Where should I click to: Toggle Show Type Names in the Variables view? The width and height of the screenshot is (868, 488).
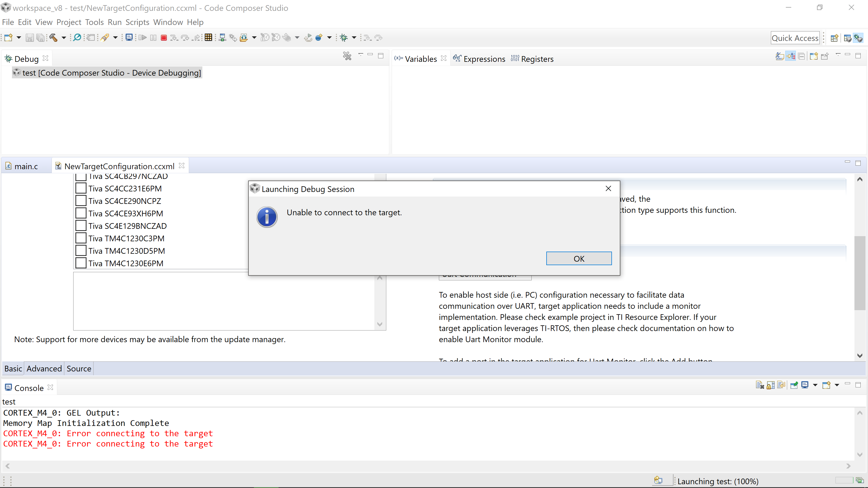780,56
